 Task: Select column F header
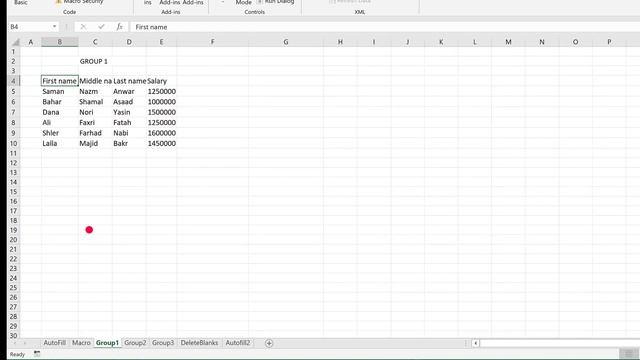tap(212, 42)
